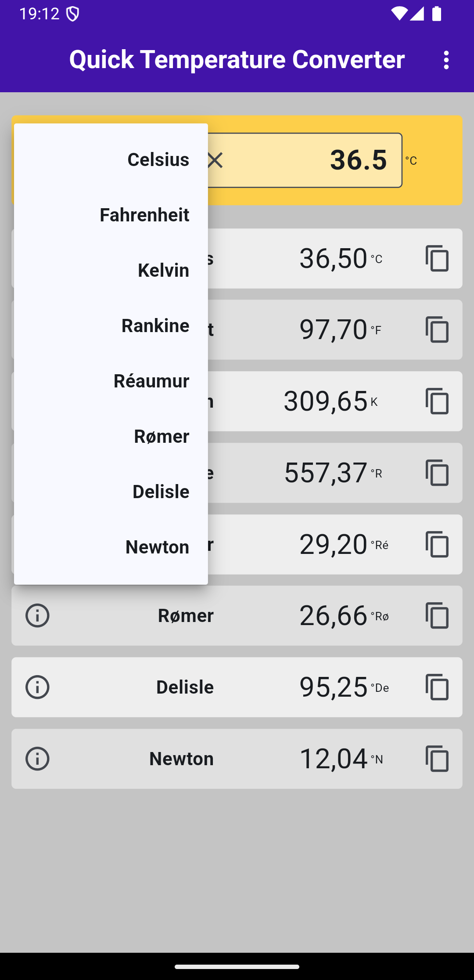Clear the temperature input with X icon

pyautogui.click(x=215, y=160)
